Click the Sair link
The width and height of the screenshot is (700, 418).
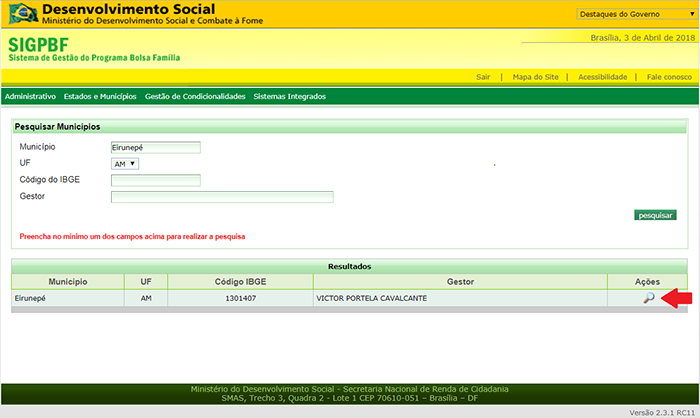pos(483,77)
